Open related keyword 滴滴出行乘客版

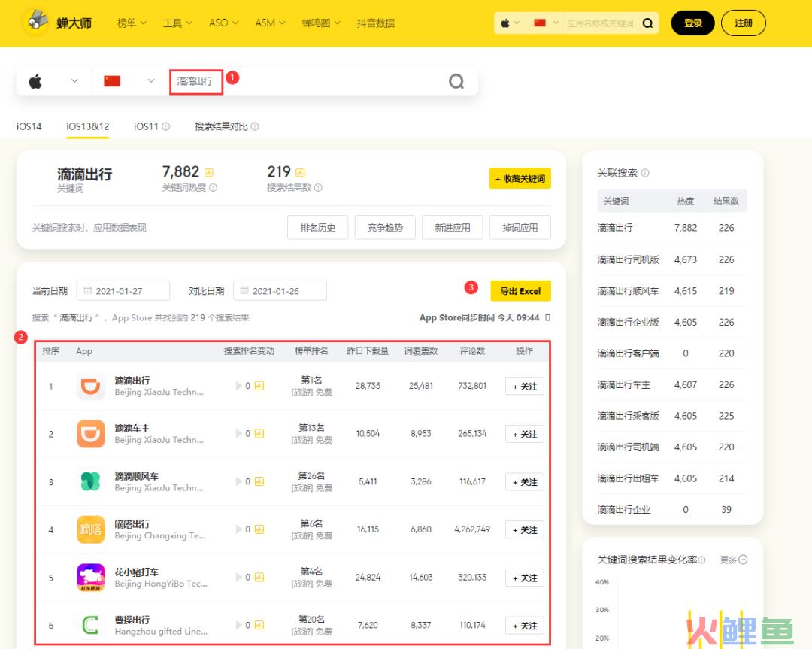click(628, 416)
